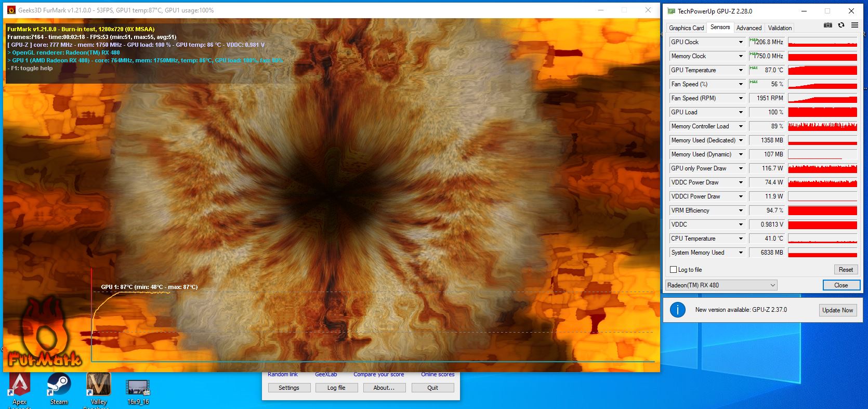Expand the Memory Controller Load dropdown

[x=741, y=126]
